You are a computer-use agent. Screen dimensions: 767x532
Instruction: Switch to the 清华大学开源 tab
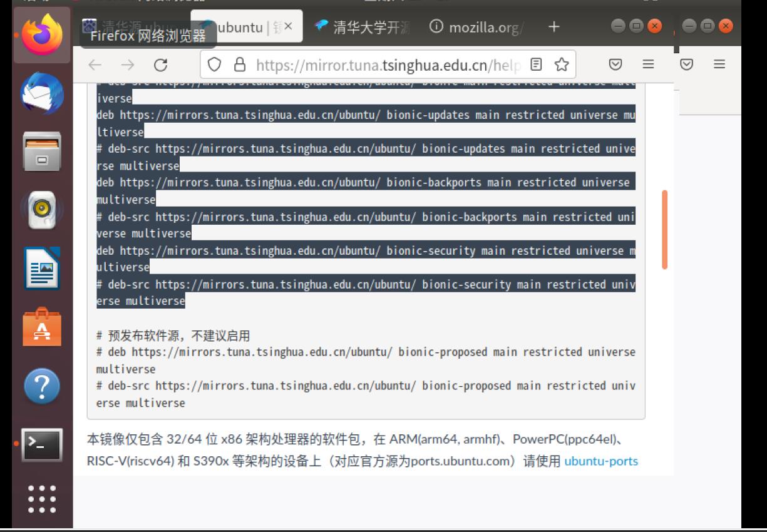tap(362, 27)
